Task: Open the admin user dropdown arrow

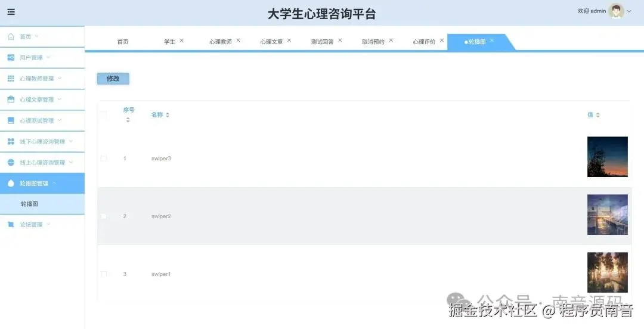Action: [629, 11]
